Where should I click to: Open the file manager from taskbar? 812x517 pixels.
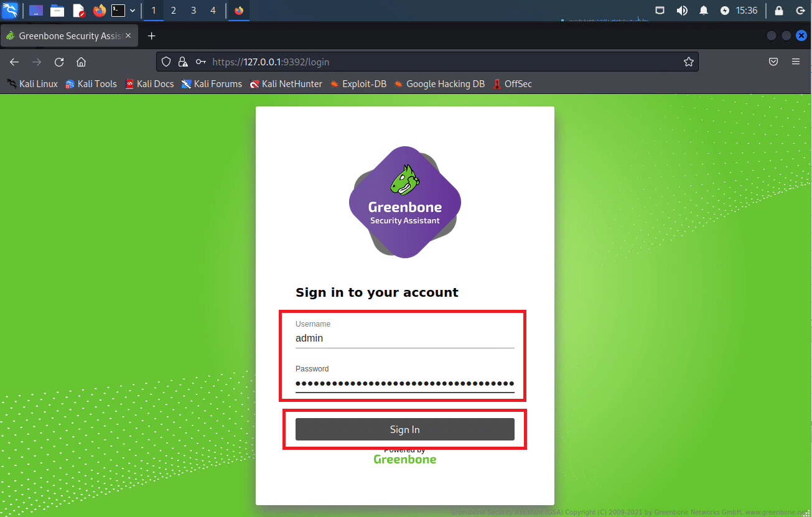pos(57,11)
